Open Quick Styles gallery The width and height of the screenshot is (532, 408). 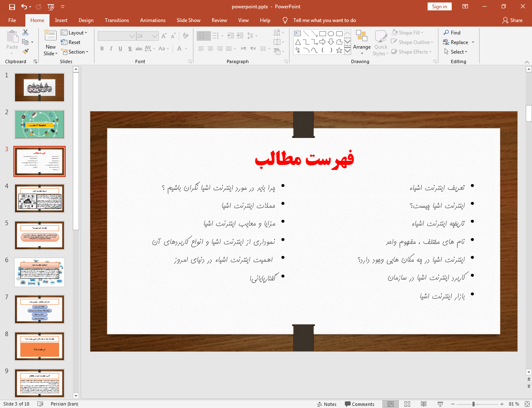381,42
